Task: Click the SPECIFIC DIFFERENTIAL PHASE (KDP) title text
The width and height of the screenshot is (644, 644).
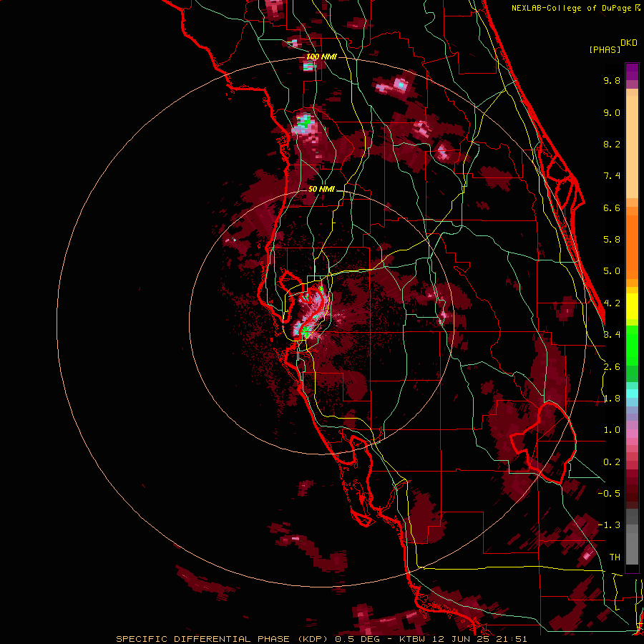Action: pos(224,639)
